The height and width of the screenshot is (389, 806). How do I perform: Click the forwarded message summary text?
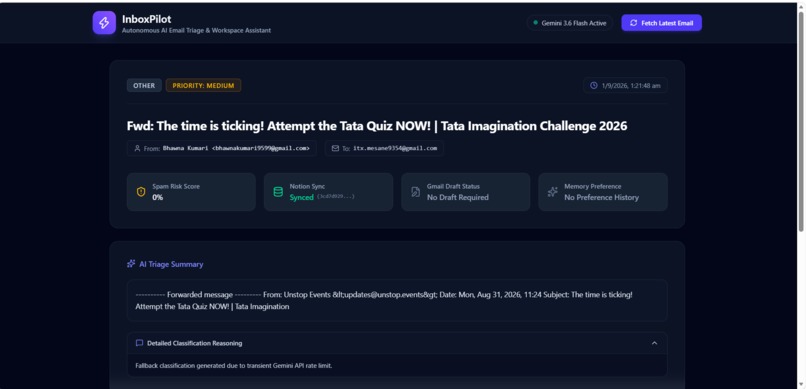point(384,301)
